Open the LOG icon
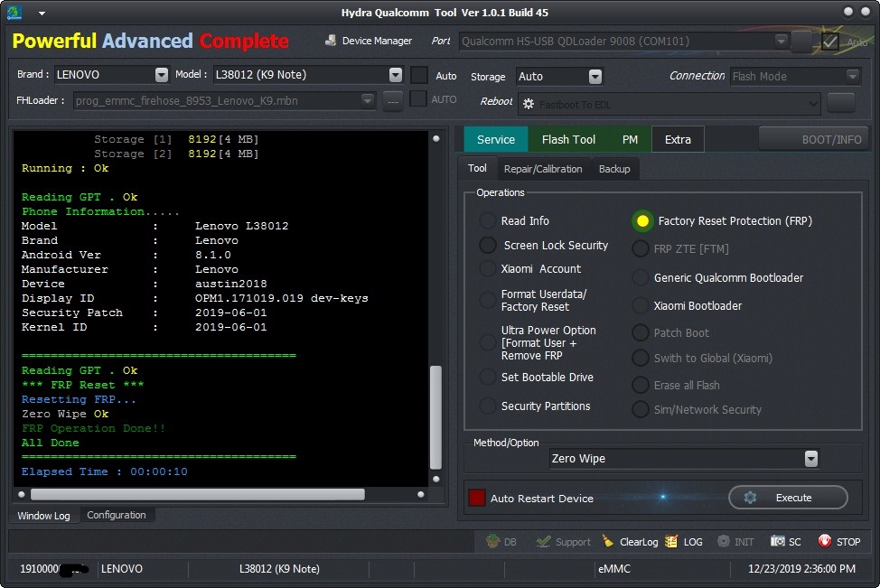 (670, 541)
